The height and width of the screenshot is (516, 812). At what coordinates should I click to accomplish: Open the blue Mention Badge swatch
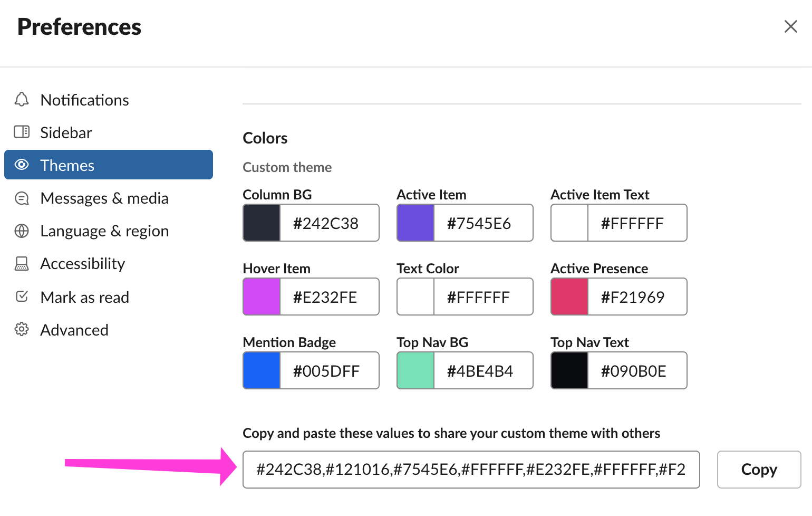(262, 371)
